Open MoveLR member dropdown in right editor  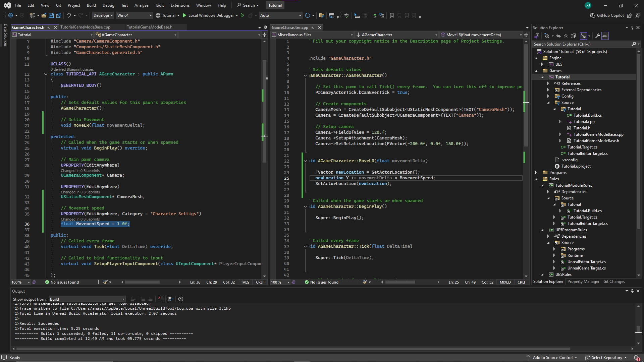pos(481,35)
